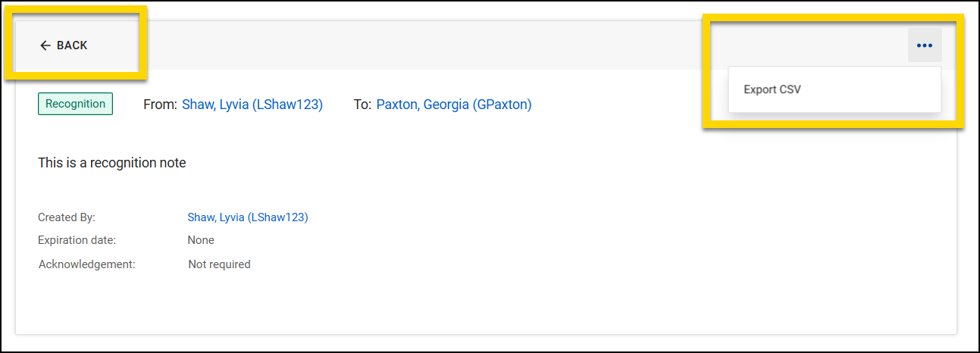Click the acknowledgement value "Not required"

click(x=219, y=264)
